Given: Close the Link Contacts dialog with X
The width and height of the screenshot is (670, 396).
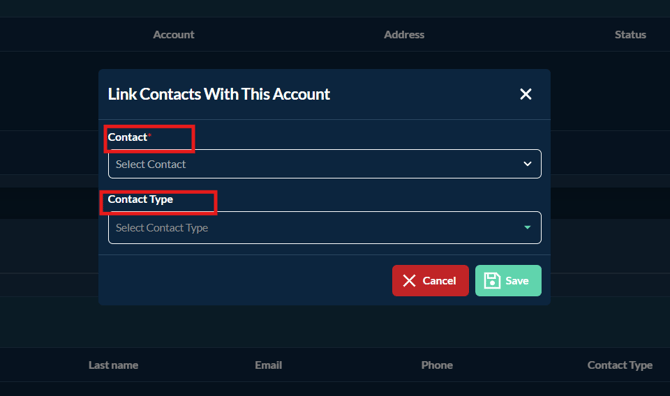Looking at the screenshot, I should (x=526, y=94).
